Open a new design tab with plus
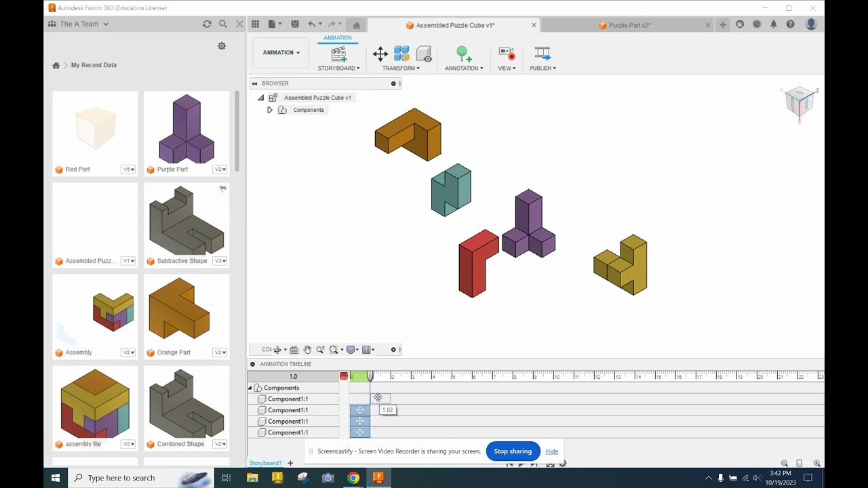The height and width of the screenshot is (488, 868). click(x=723, y=24)
